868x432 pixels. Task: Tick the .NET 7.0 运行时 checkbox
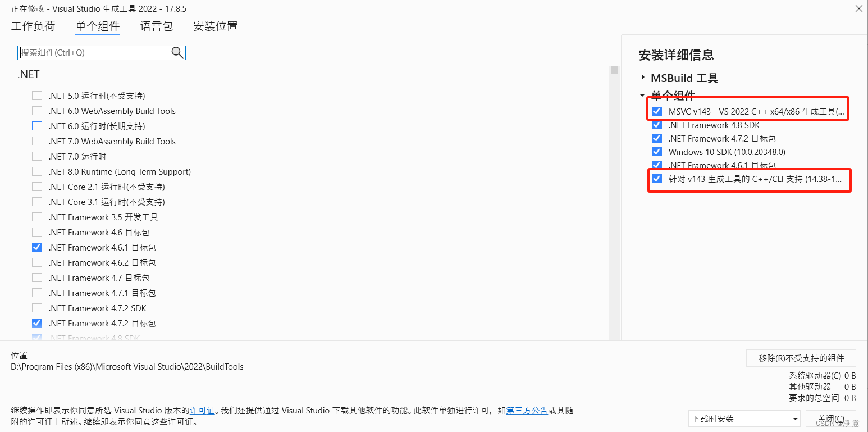tap(37, 156)
